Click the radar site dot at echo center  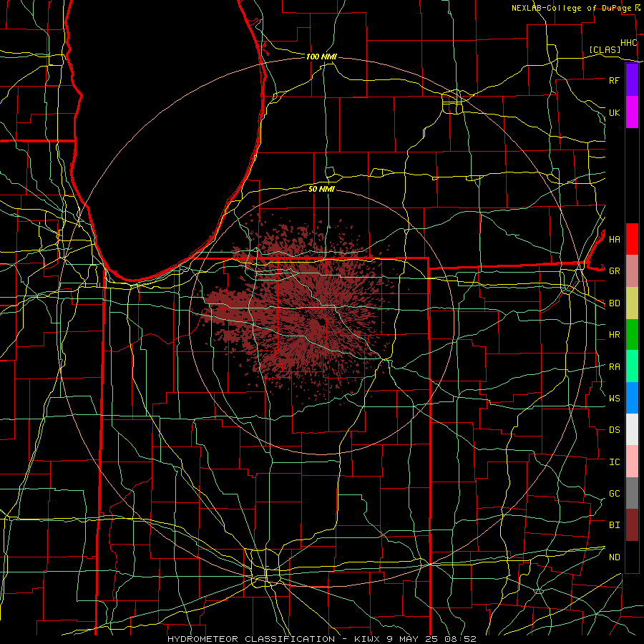pyautogui.click(x=321, y=323)
